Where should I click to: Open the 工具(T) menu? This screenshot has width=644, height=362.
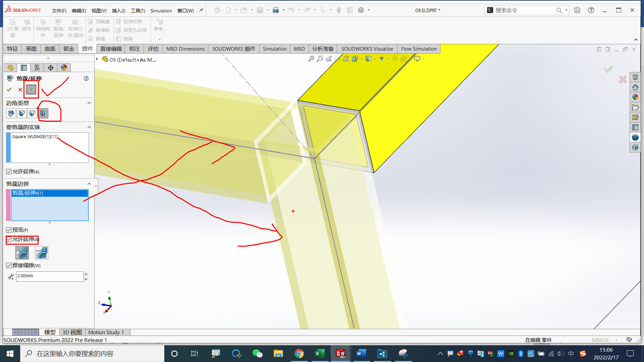(138, 11)
